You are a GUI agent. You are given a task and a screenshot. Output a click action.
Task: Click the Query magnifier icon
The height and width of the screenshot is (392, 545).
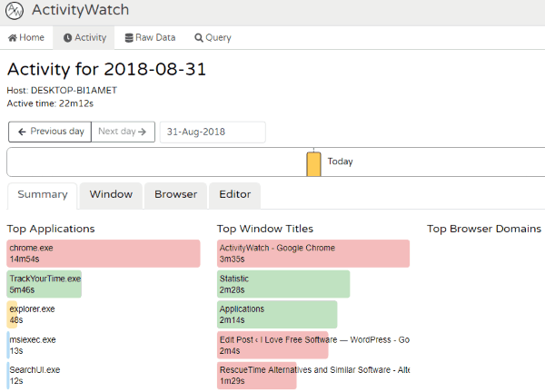point(199,38)
